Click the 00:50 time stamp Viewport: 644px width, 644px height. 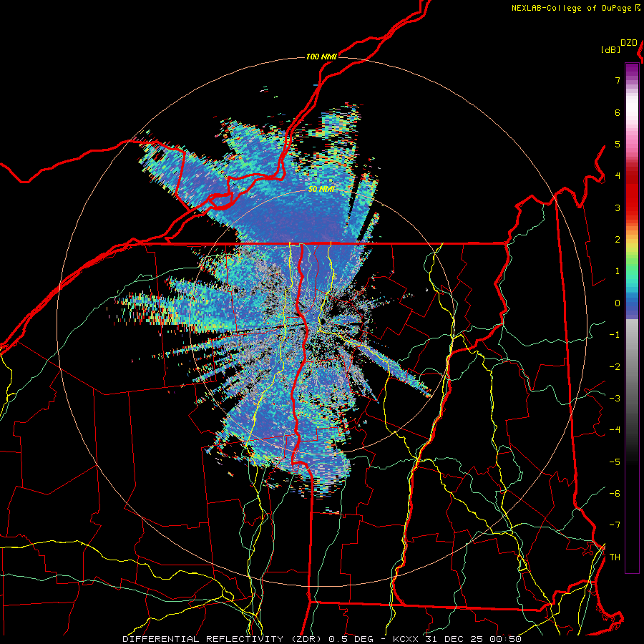(504, 639)
